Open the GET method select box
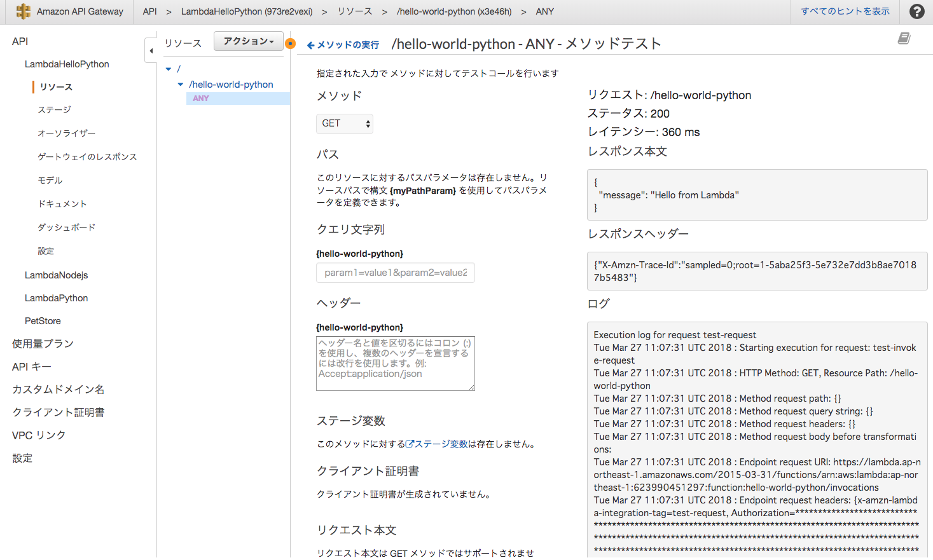933x560 pixels. (345, 123)
